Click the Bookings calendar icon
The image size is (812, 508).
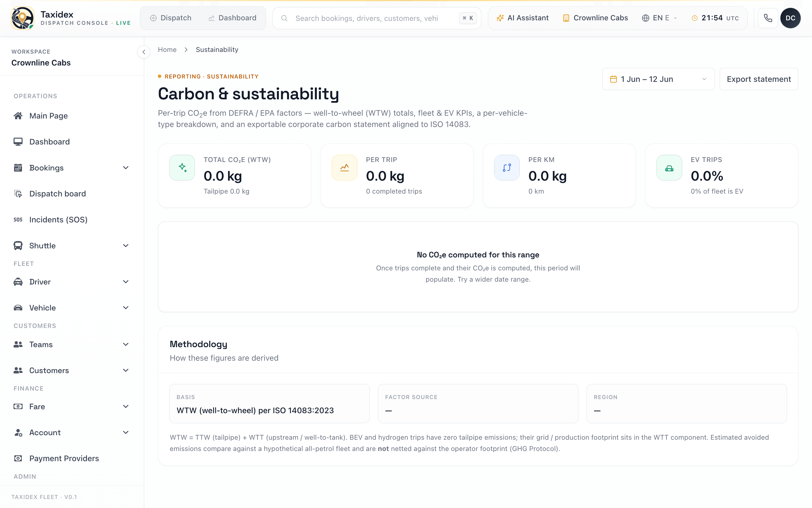point(18,168)
